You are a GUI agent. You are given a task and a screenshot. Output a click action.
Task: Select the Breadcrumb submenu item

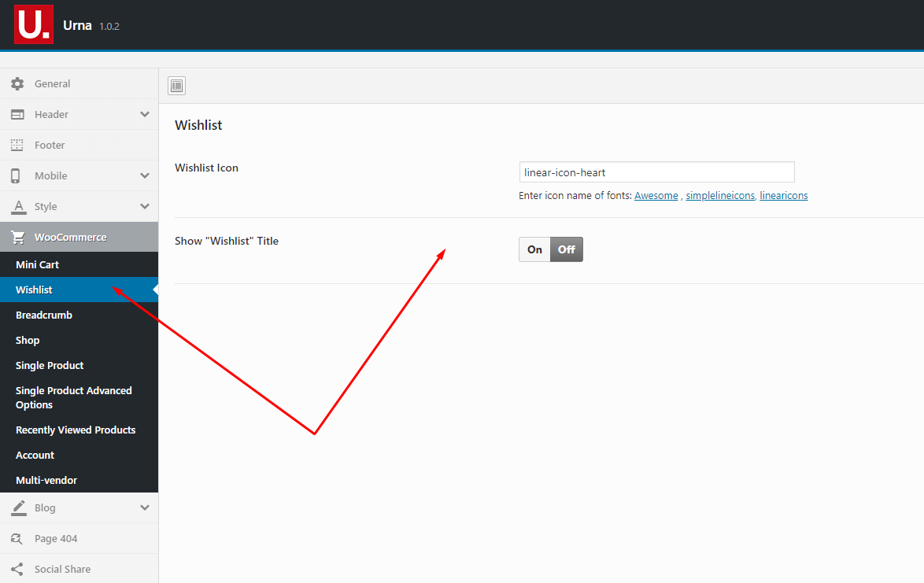(x=79, y=315)
